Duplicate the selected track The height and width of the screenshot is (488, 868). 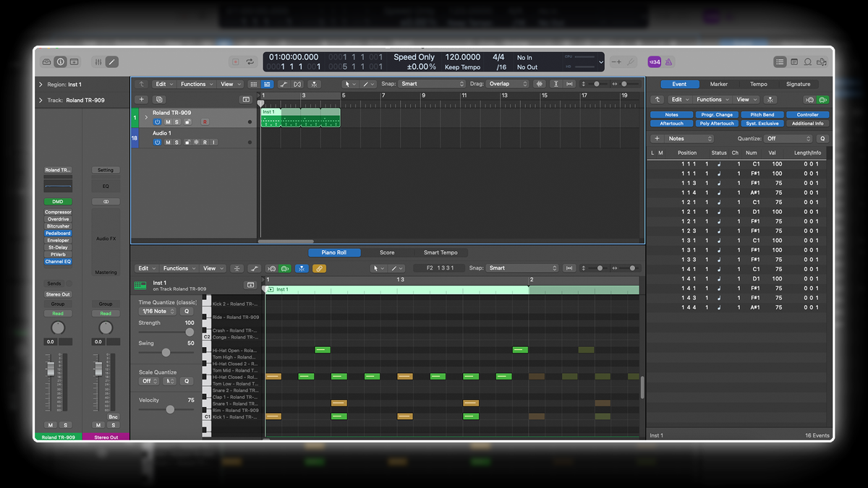pyautogui.click(x=159, y=100)
